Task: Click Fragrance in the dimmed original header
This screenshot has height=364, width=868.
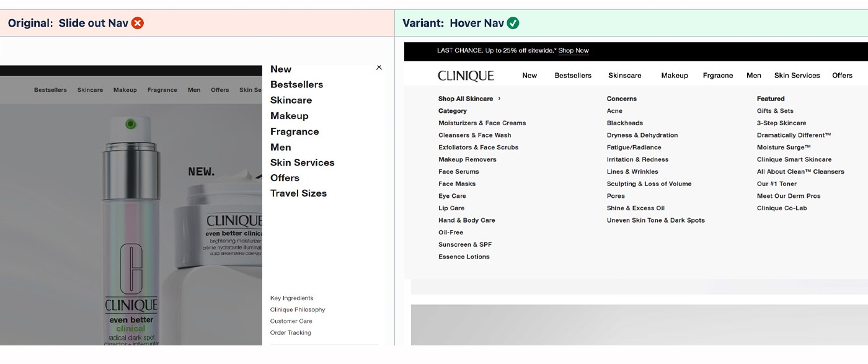Action: (162, 90)
